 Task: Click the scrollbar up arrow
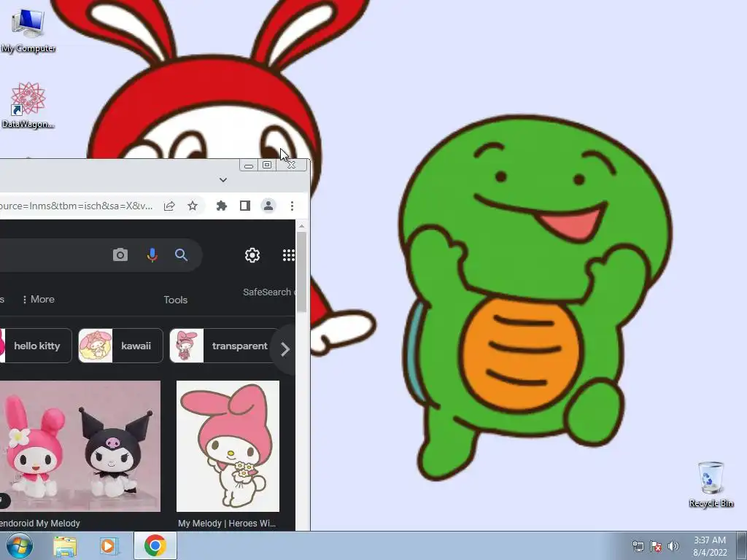pyautogui.click(x=301, y=226)
